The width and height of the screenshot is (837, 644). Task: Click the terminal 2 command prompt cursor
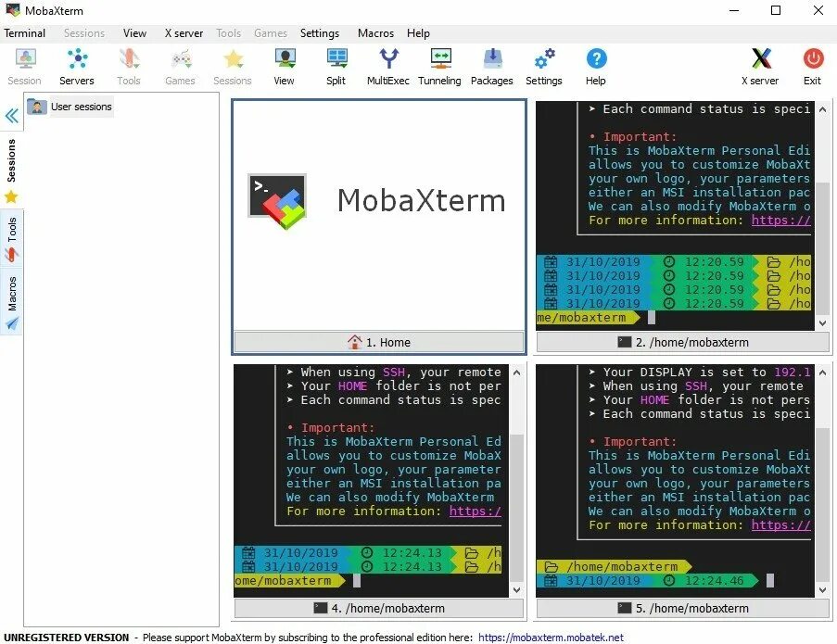[x=652, y=318]
